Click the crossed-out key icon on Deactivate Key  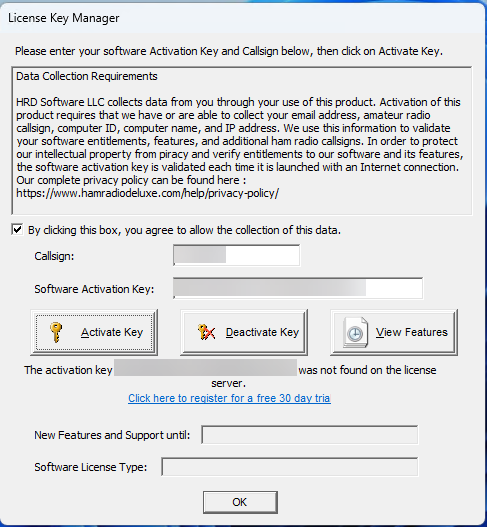point(206,332)
